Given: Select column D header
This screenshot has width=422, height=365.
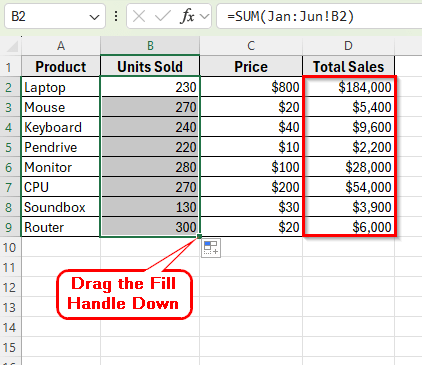Looking at the screenshot, I should (348, 46).
